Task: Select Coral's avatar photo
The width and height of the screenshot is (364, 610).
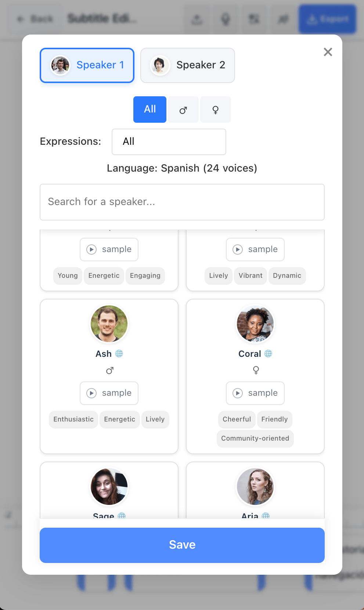Action: click(255, 324)
